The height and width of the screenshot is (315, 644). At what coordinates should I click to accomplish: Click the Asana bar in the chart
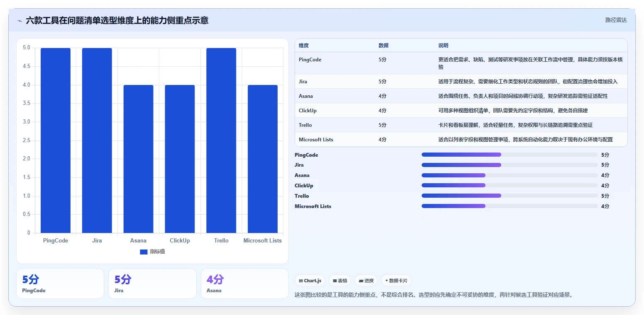(139, 159)
